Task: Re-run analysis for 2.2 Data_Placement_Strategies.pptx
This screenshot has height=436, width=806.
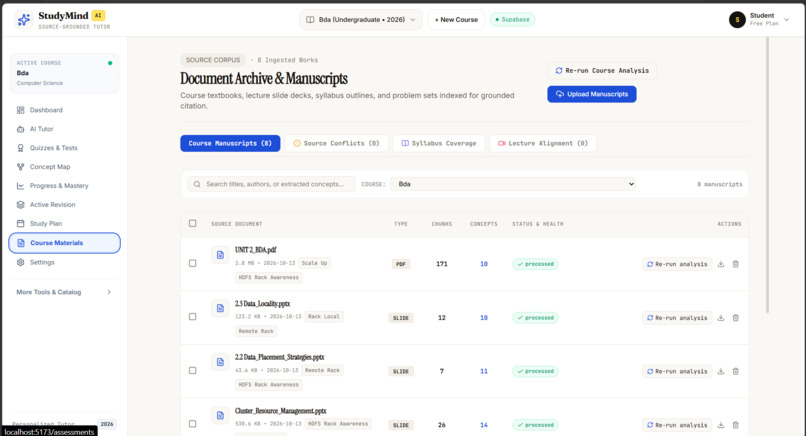Action: [x=677, y=371]
